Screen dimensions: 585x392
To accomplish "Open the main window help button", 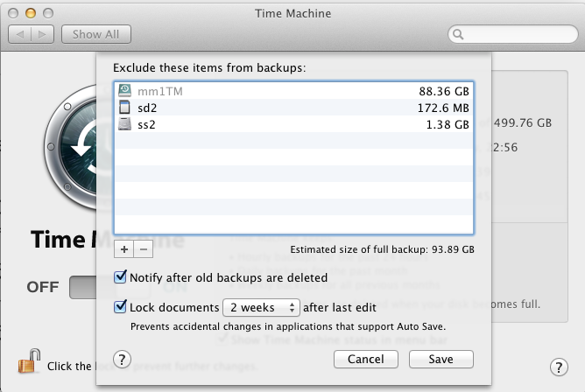I will click(558, 367).
